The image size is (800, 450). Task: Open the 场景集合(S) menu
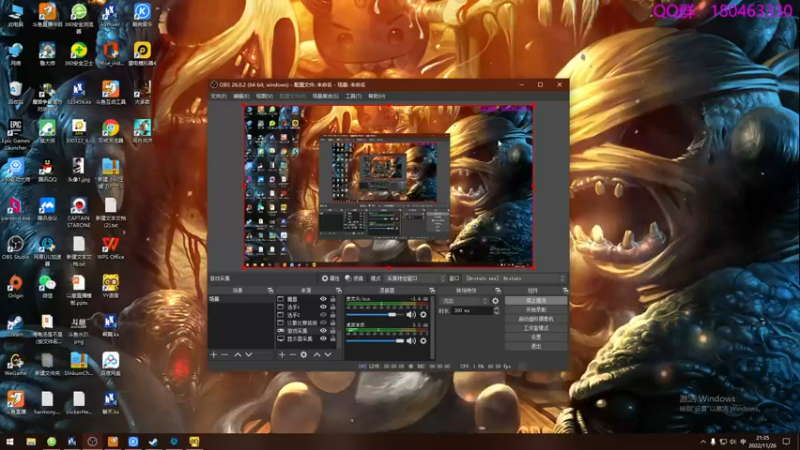coord(326,96)
